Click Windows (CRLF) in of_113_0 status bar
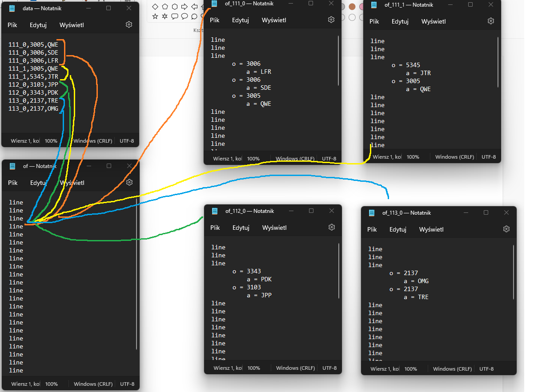The image size is (546, 392). 453,369
